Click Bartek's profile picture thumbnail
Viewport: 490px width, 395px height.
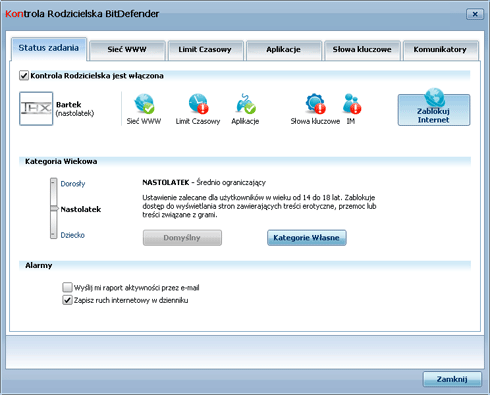tap(36, 109)
